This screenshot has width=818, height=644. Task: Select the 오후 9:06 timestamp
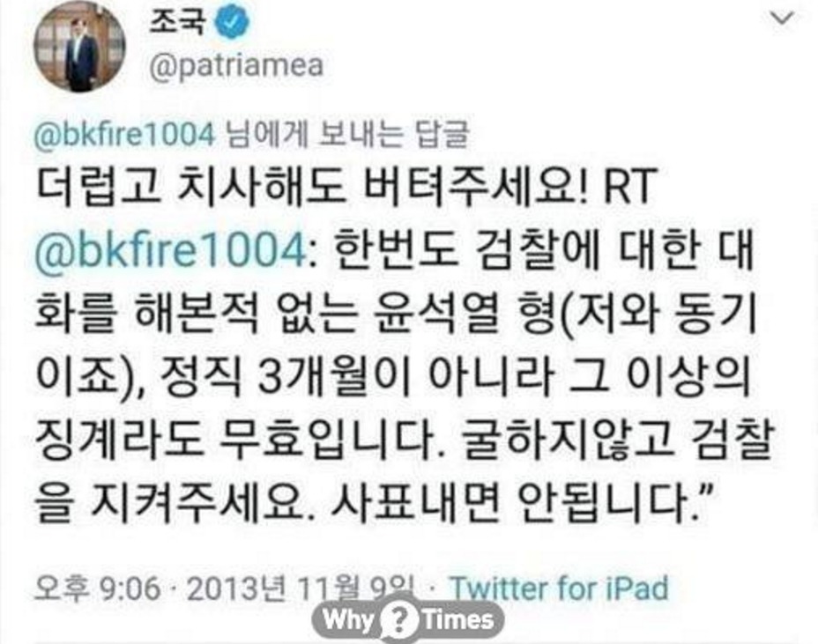tap(97, 588)
